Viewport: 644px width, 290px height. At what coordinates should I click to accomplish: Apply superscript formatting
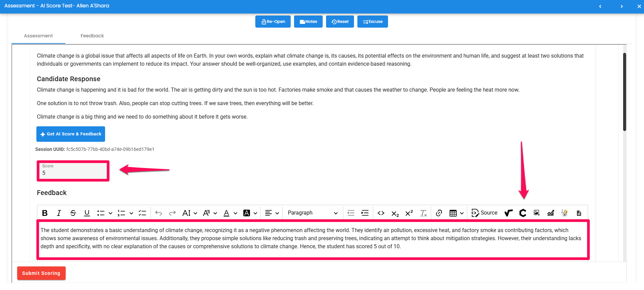409,213
